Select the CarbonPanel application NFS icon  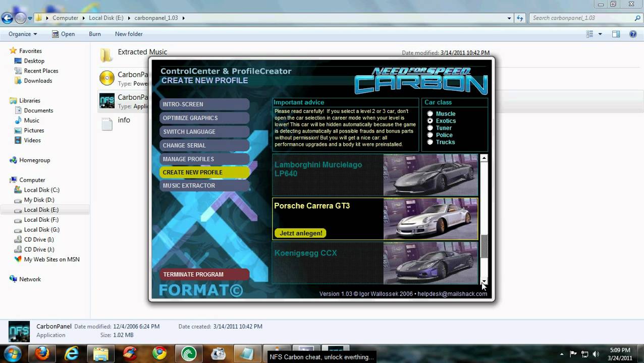coord(107,100)
